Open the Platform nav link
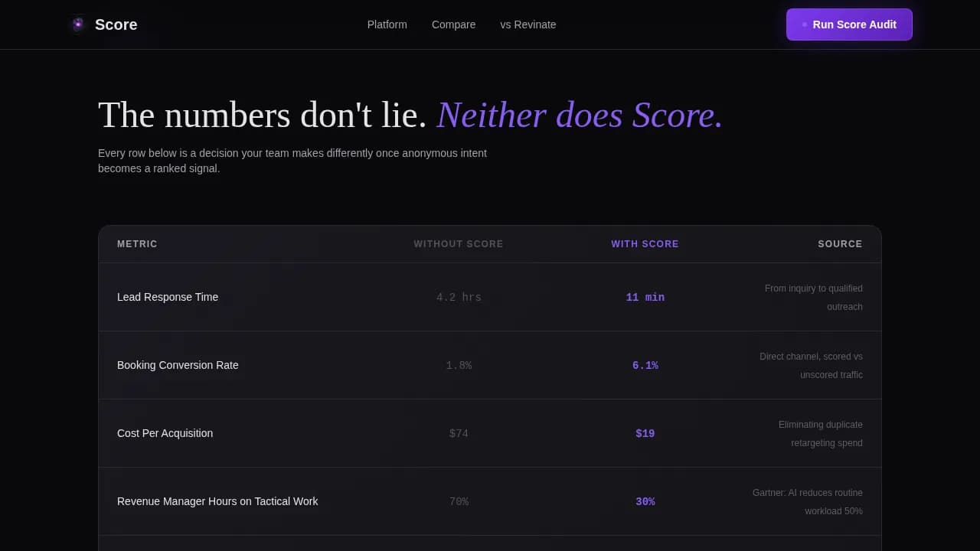Image resolution: width=980 pixels, height=551 pixels. pyautogui.click(x=387, y=24)
